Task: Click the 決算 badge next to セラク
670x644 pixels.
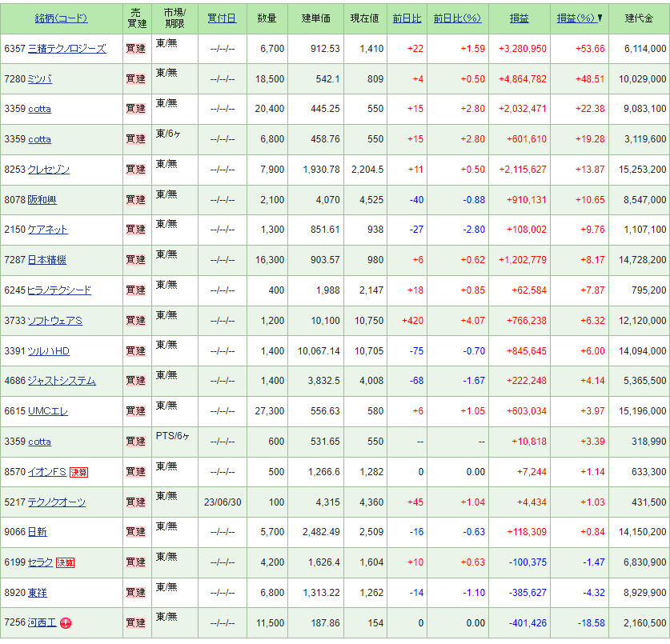Action: [x=66, y=562]
